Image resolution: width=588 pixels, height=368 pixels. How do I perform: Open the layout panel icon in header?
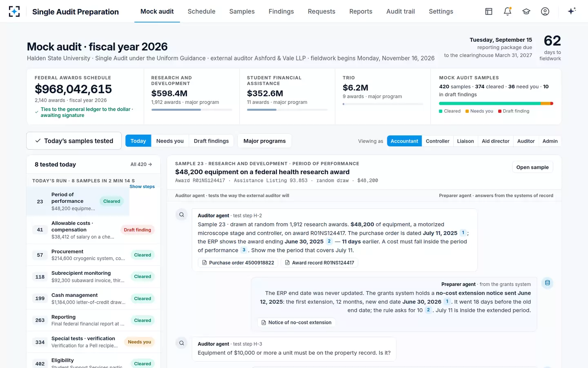pyautogui.click(x=489, y=11)
